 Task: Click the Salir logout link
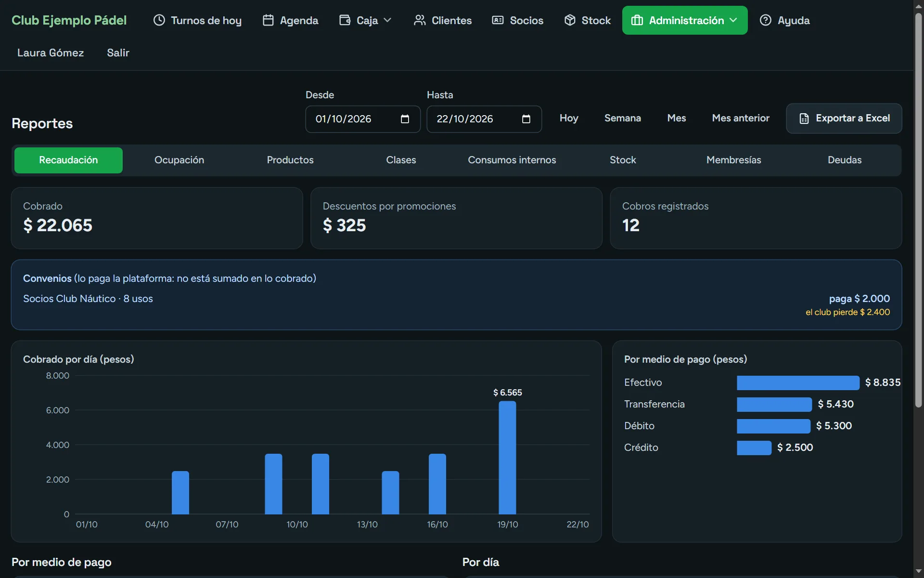tap(118, 53)
